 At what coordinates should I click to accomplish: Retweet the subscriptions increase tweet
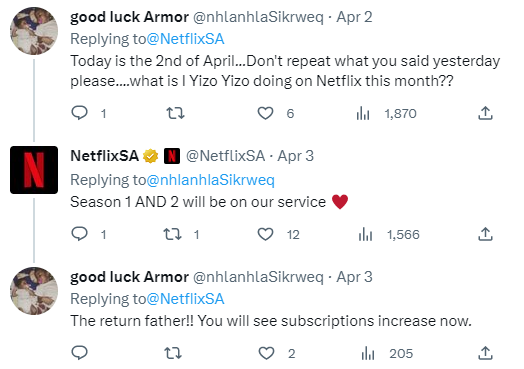[x=173, y=353]
